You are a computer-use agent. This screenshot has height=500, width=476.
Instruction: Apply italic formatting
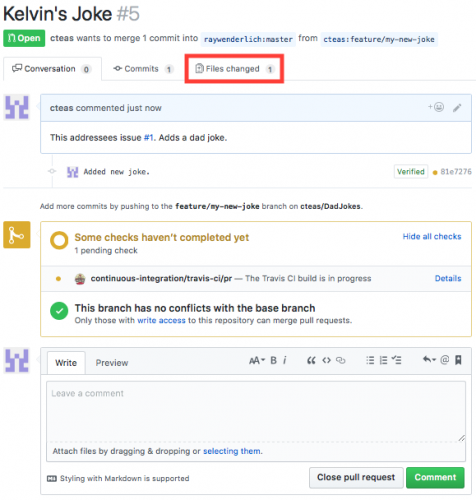[x=285, y=360]
